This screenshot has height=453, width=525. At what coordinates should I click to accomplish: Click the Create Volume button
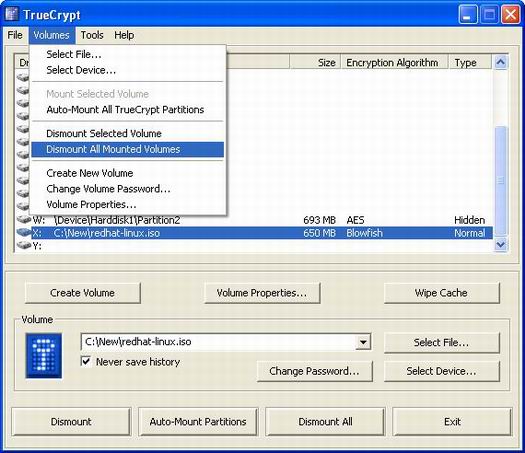coord(82,293)
